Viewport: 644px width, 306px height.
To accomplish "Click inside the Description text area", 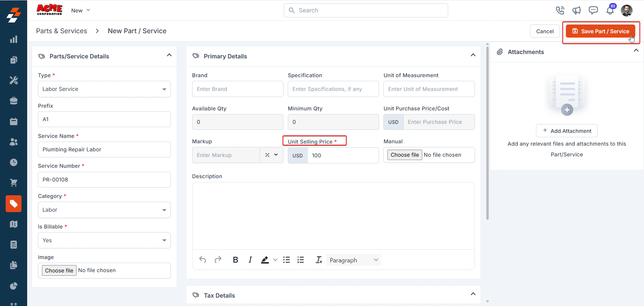I will 333,216.
